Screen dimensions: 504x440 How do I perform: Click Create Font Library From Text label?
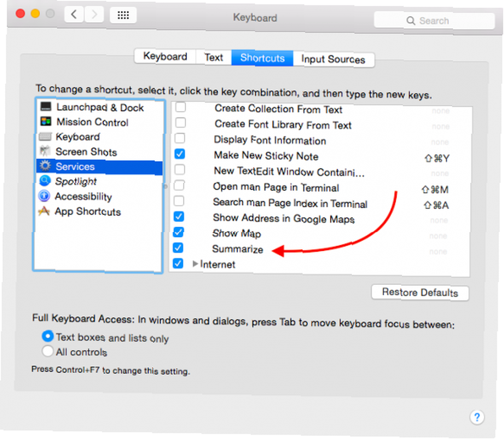tap(283, 125)
